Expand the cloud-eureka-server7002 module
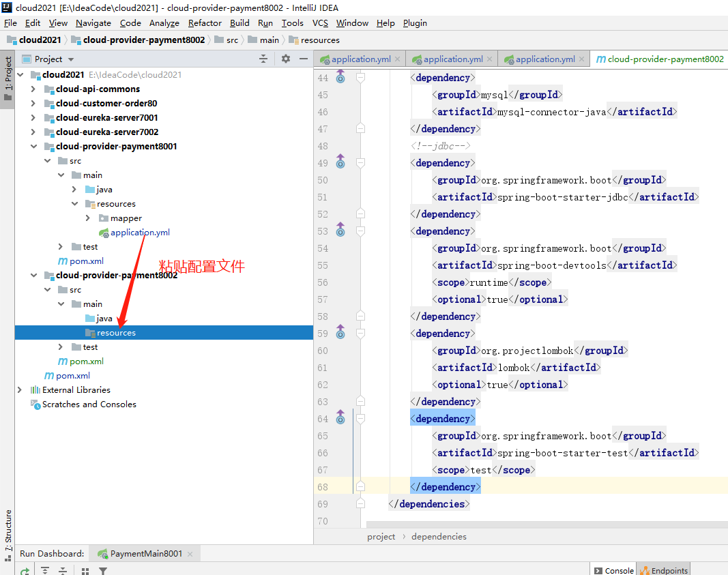This screenshot has width=728, height=575. [x=33, y=132]
